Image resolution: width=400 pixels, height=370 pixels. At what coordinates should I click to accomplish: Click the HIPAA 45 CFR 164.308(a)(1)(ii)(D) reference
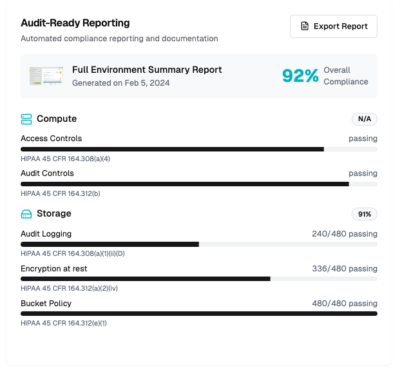[73, 254]
